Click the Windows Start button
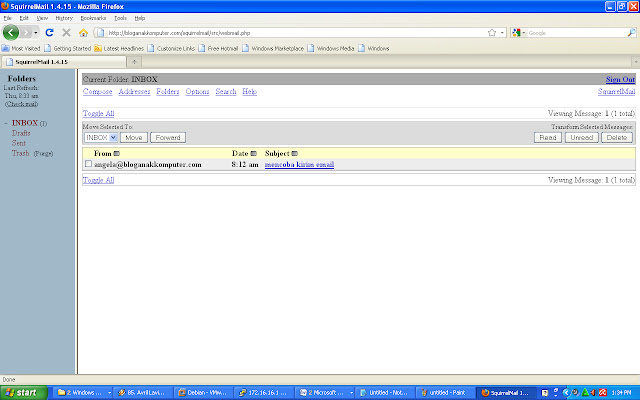This screenshot has width=640, height=400. tap(24, 393)
